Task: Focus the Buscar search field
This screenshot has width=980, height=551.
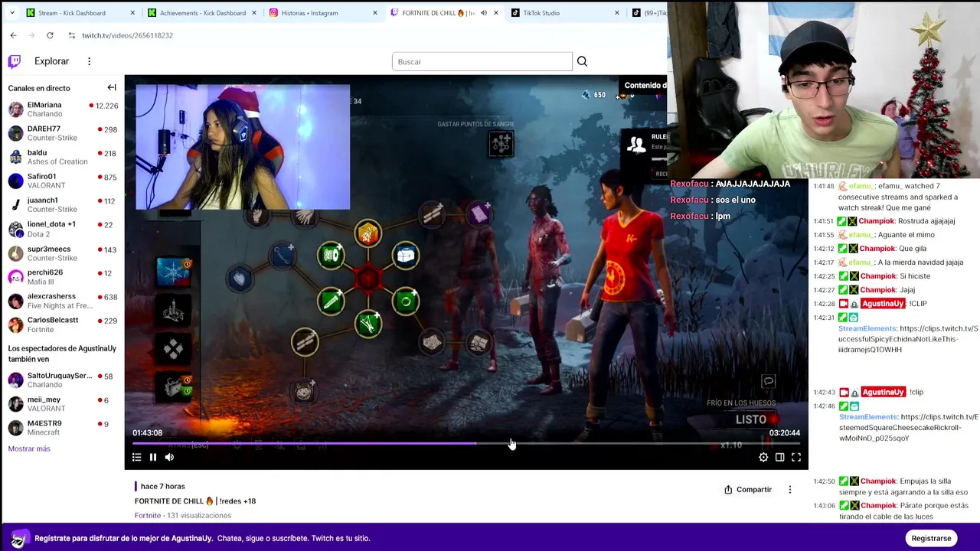Action: (482, 61)
